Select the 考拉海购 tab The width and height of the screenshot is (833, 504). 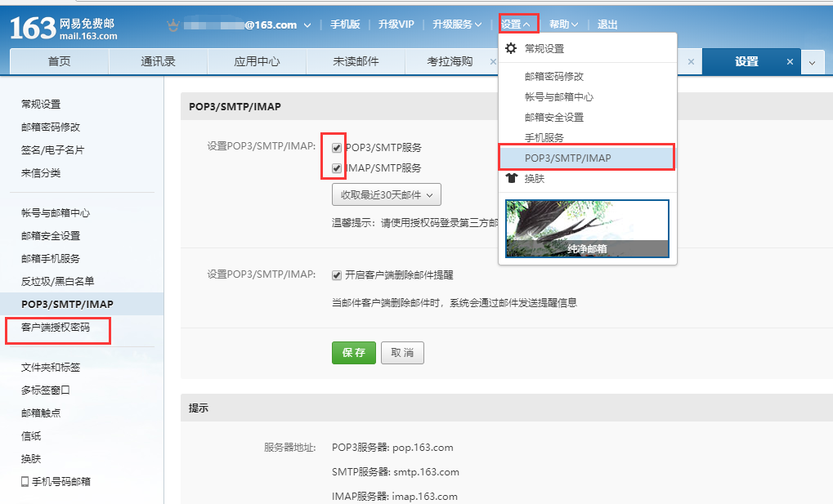pos(450,61)
